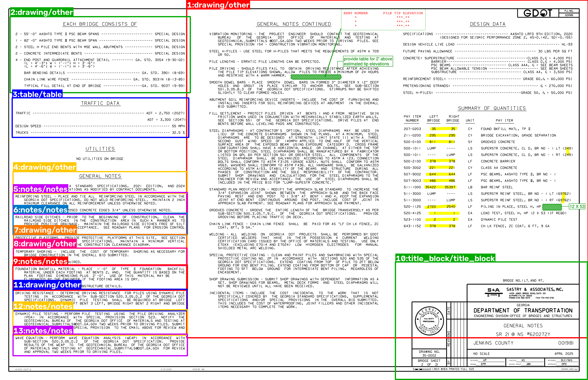Click the "30 LBS PER SQ FT" value
The height and width of the screenshot is (380, 588).
point(555,51)
